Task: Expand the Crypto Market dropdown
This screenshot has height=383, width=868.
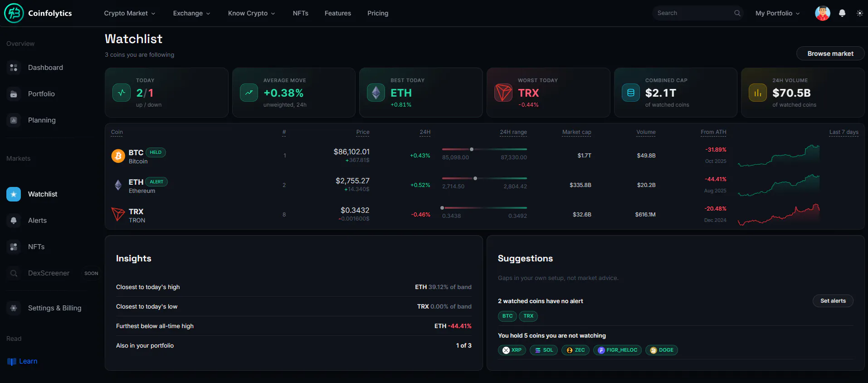Action: point(130,13)
